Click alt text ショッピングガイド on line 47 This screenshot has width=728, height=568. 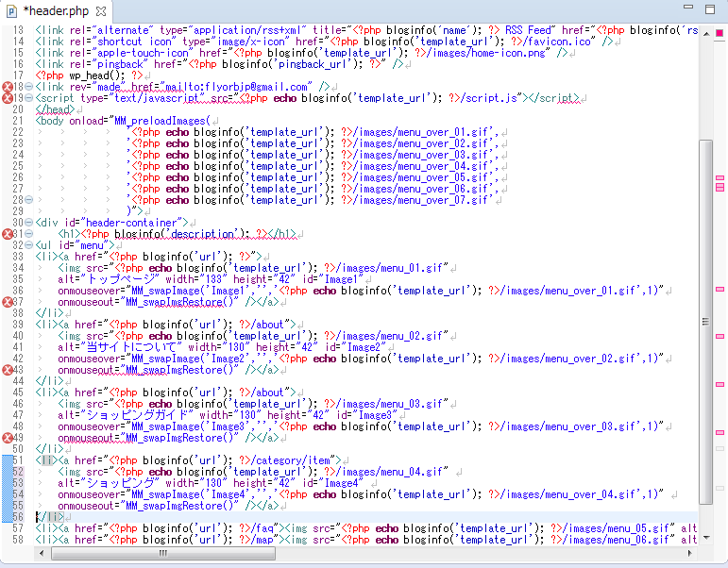tap(138, 415)
